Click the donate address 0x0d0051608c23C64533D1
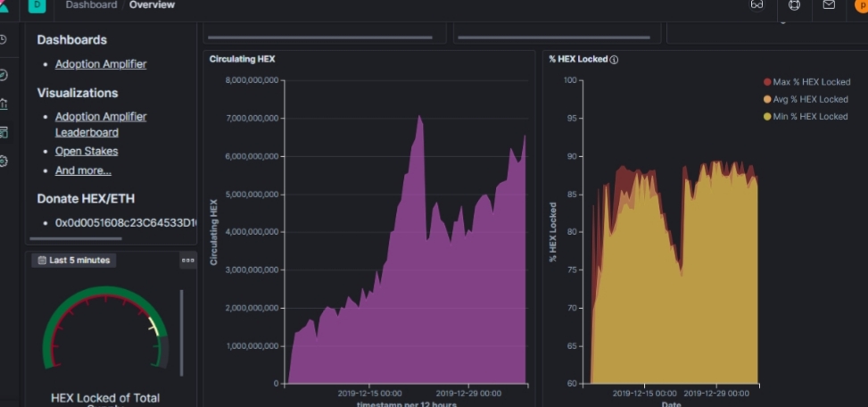This screenshot has width=868, height=407. (x=126, y=223)
